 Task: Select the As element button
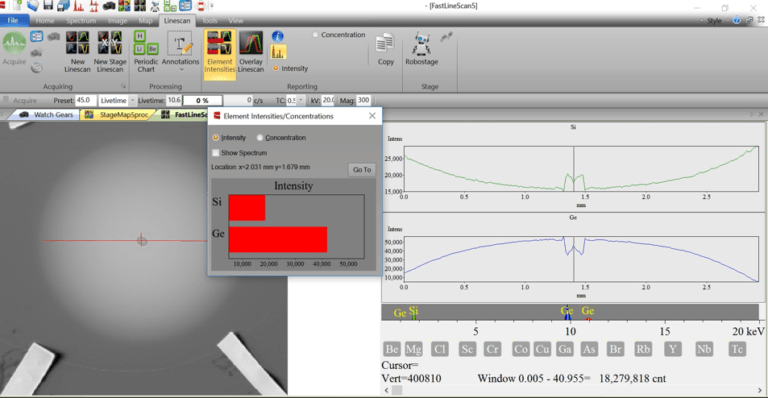click(x=589, y=349)
